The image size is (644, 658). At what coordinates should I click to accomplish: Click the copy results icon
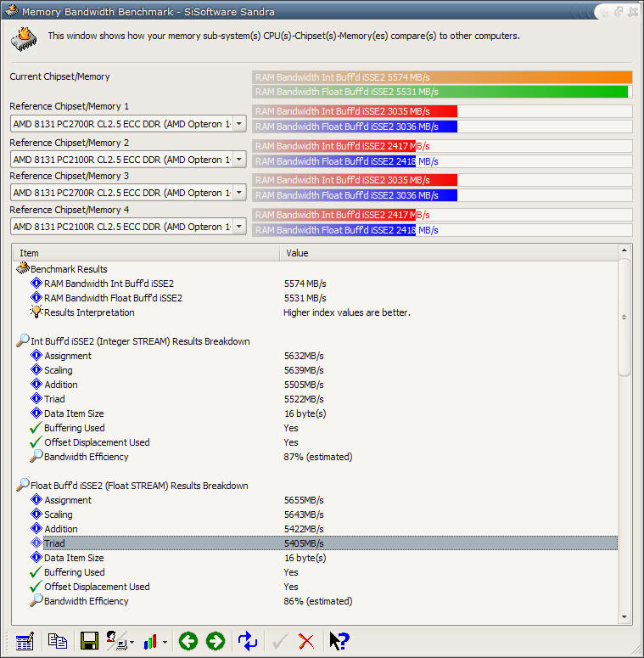[x=58, y=641]
